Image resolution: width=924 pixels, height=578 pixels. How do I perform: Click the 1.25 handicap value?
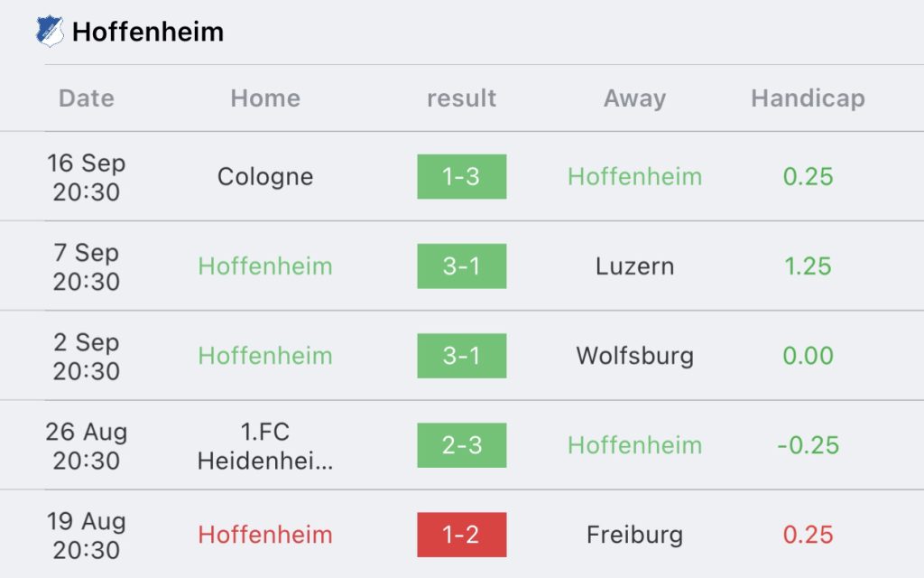[808, 266]
